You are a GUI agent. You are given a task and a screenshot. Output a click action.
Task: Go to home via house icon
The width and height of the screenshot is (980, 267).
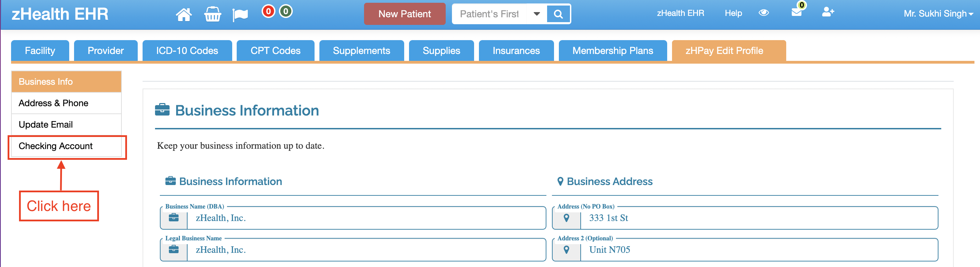[x=184, y=15]
